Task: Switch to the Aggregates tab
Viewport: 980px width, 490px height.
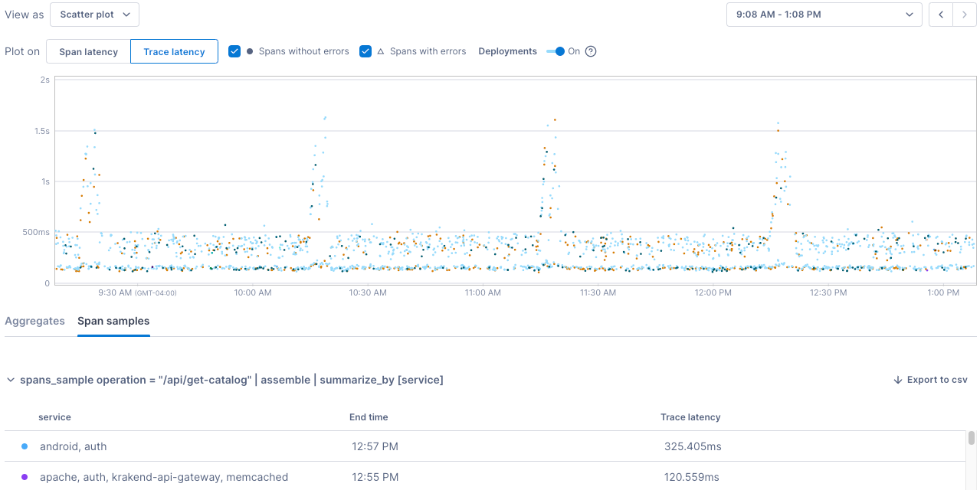Action: pos(34,322)
